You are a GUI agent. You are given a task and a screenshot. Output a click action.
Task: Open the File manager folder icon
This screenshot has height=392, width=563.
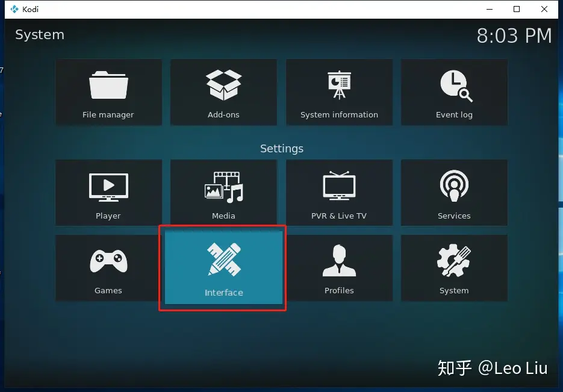(108, 85)
